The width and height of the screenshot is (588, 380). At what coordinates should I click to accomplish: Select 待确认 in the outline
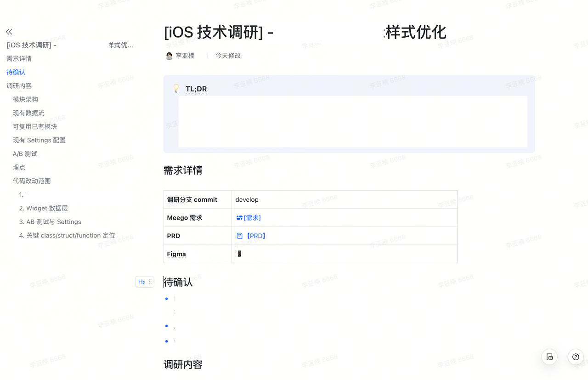point(16,72)
